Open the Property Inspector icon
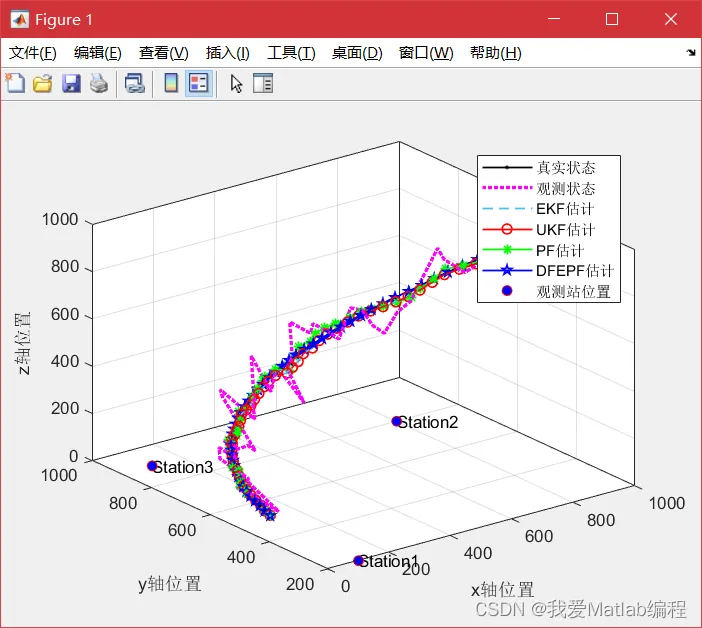Image resolution: width=702 pixels, height=628 pixels. pos(263,83)
